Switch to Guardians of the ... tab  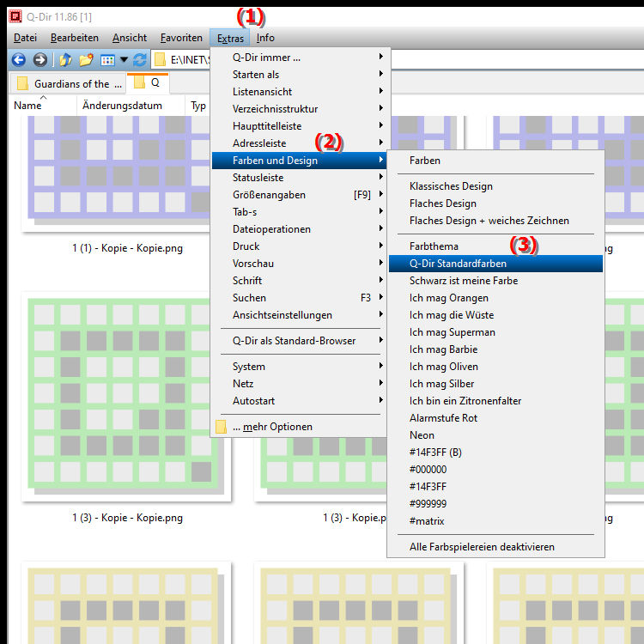[x=67, y=84]
